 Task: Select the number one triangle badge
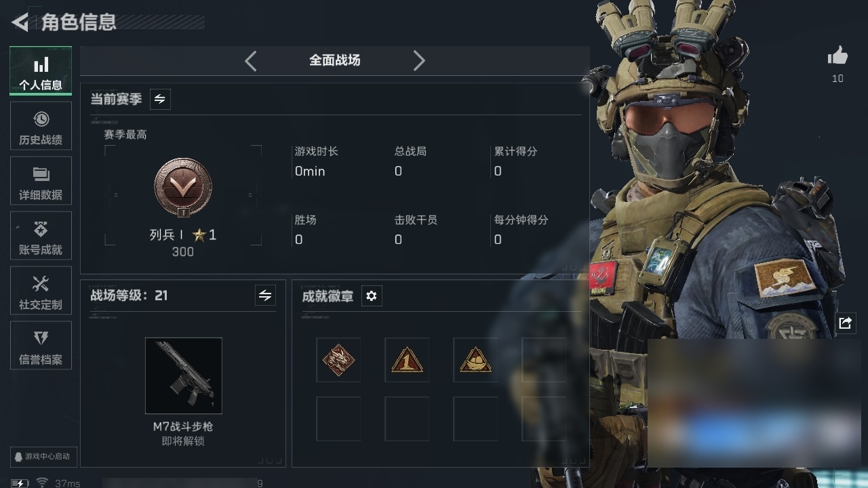click(x=407, y=360)
